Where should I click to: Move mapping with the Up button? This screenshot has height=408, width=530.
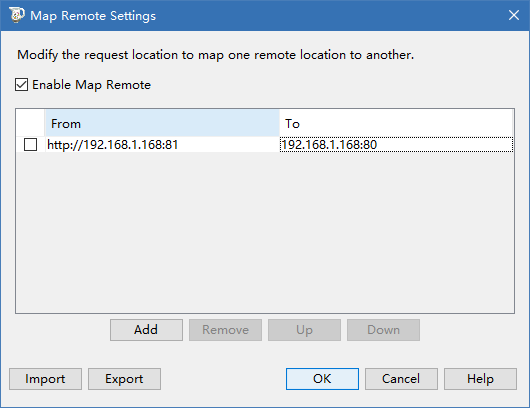pos(304,330)
